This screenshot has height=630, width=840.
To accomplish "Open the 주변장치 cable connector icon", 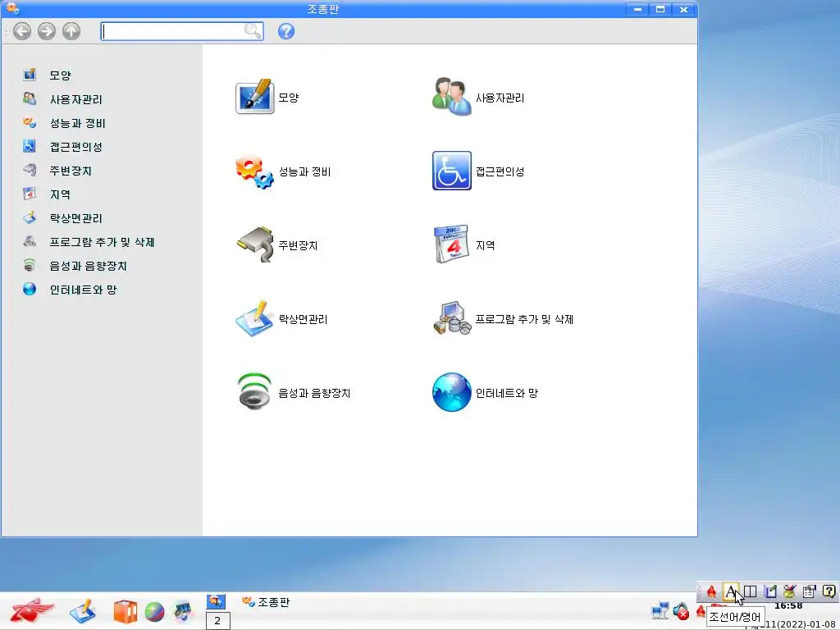I will pos(254,244).
